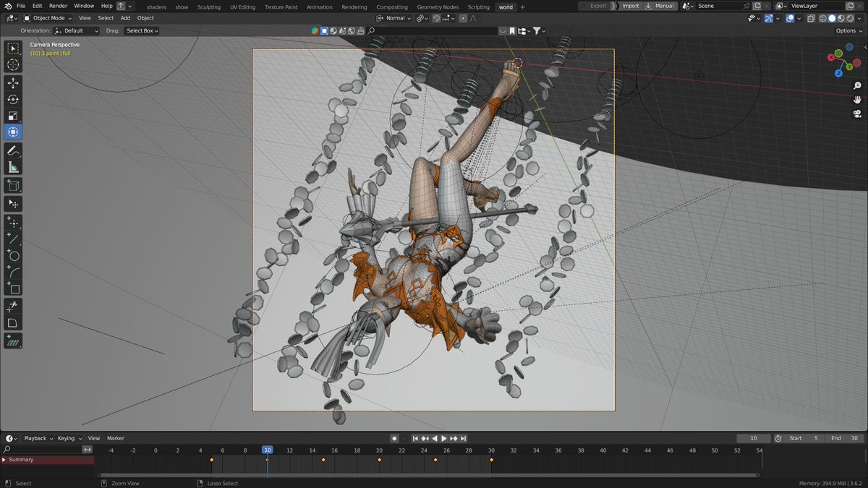The width and height of the screenshot is (868, 488).
Task: Select the Select Box tool
Action: pyautogui.click(x=13, y=48)
